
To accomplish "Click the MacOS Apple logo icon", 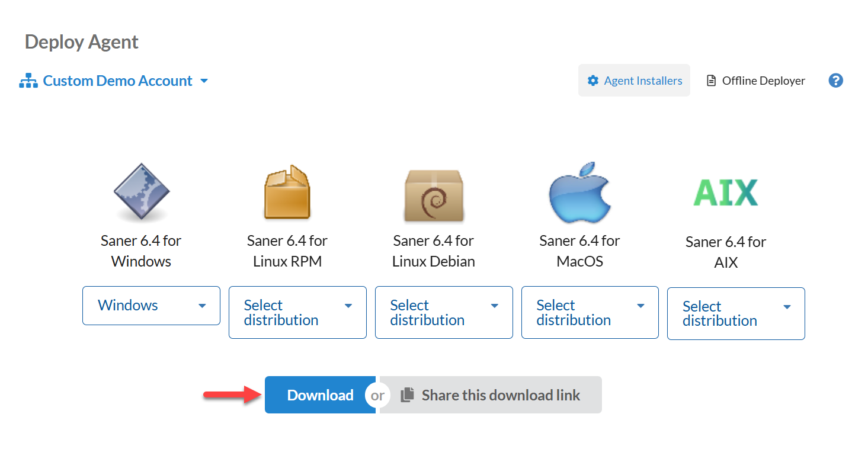I will (579, 192).
